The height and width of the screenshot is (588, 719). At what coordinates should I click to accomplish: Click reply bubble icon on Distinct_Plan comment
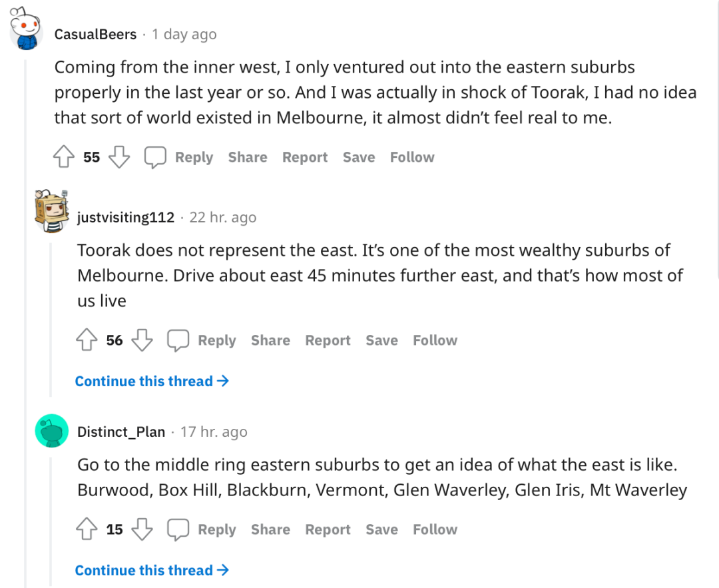coord(178,530)
